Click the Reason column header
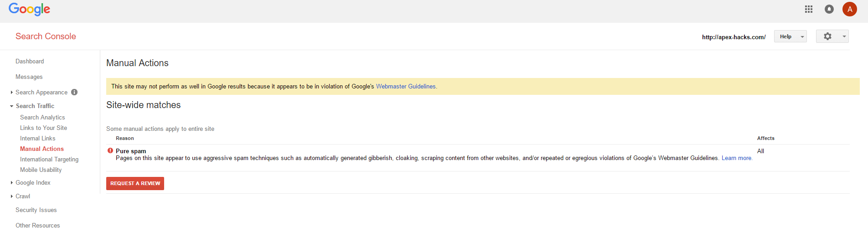The image size is (868, 233). (124, 138)
